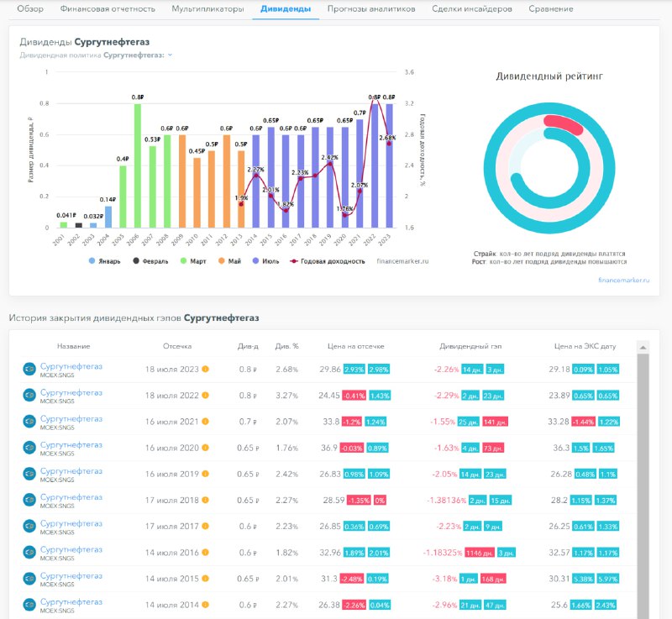672x619 pixels.
Task: Click the -3.18% dividend gap value
Action: point(444,579)
